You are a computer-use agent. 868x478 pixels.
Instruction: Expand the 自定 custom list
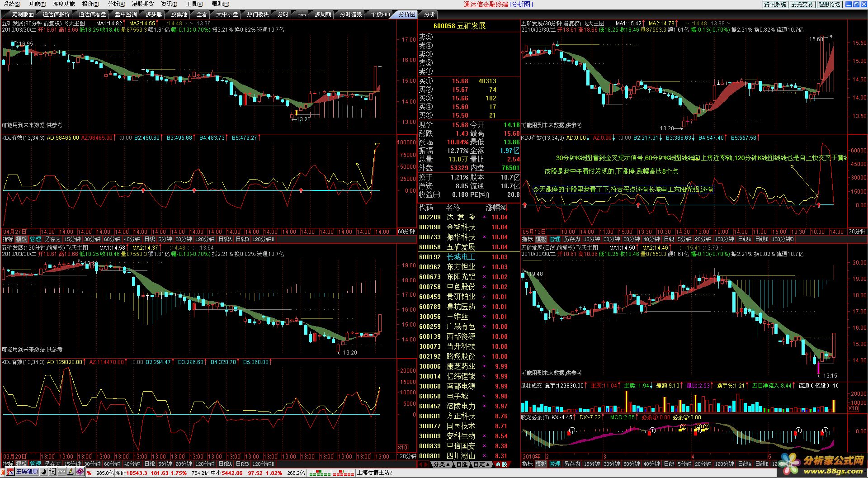tap(482, 464)
